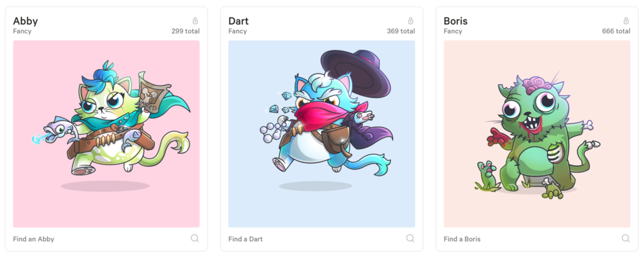The width and height of the screenshot is (644, 257).
Task: Click the lock icon on Abby card
Action: pyautogui.click(x=195, y=21)
